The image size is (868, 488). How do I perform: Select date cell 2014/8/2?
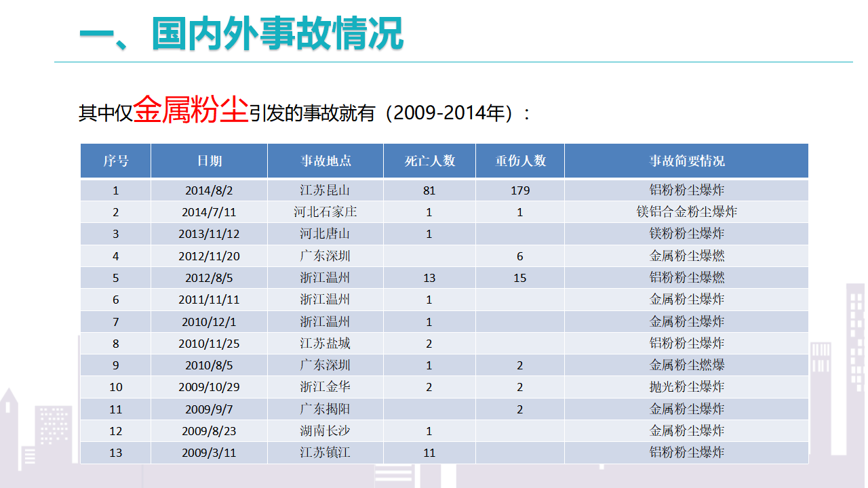point(210,190)
